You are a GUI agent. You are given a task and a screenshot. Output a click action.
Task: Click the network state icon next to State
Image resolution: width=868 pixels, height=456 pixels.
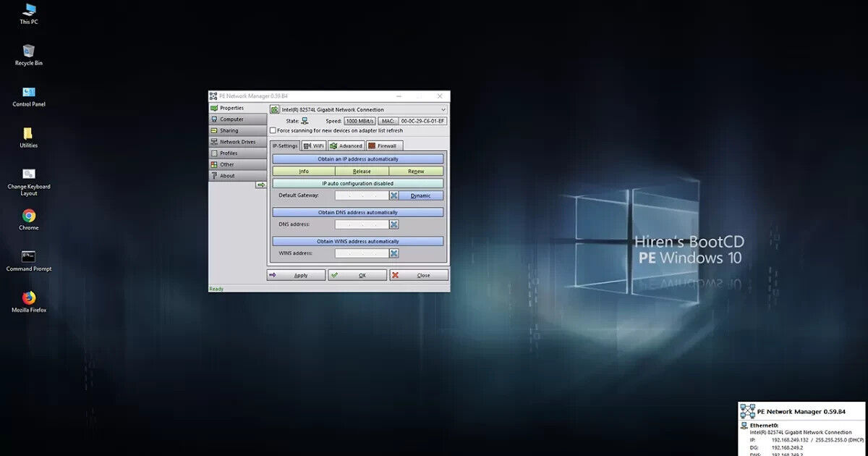click(x=305, y=121)
